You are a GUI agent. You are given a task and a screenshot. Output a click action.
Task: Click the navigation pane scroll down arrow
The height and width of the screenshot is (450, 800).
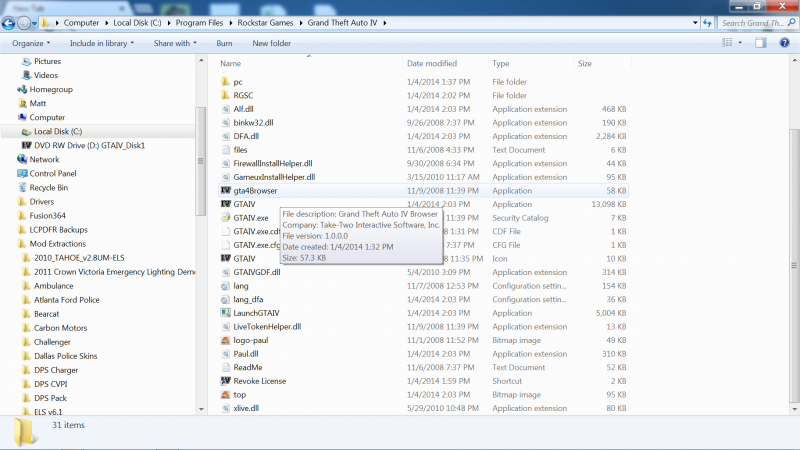pos(201,409)
